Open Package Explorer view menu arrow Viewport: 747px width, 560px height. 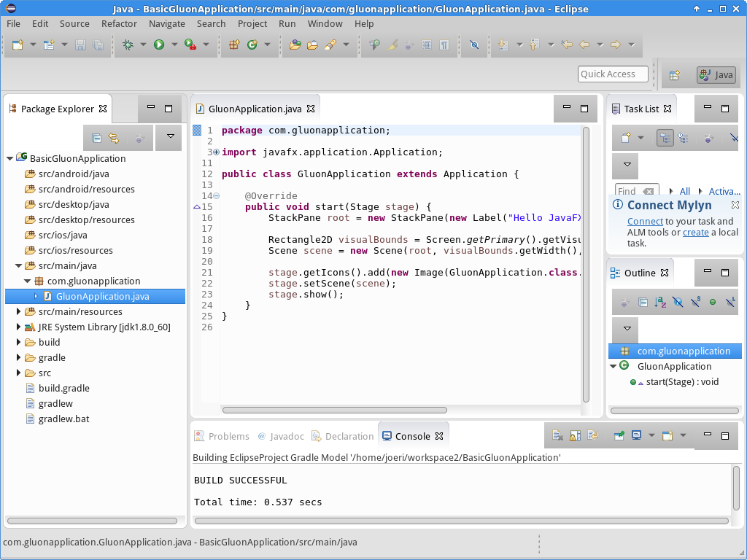point(171,136)
